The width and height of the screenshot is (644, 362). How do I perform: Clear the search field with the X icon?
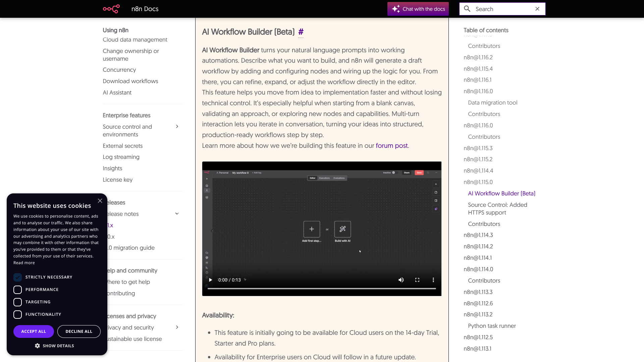(x=537, y=9)
